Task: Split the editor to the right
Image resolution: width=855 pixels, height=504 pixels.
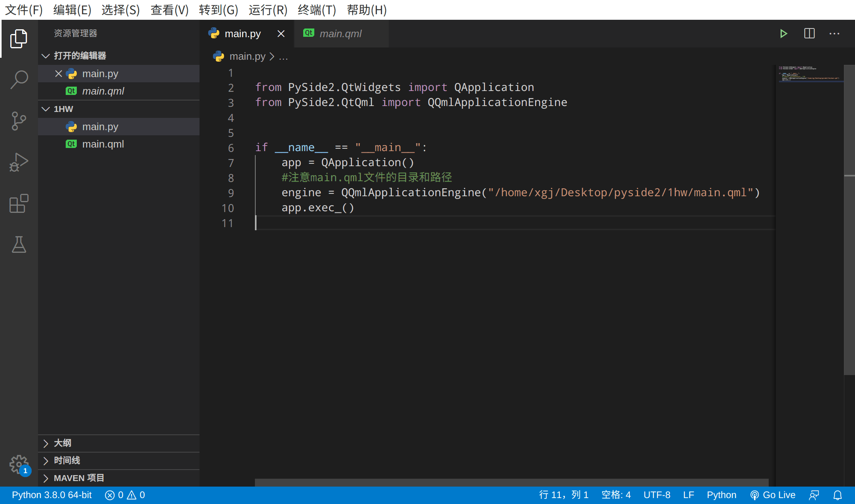Action: pos(809,34)
